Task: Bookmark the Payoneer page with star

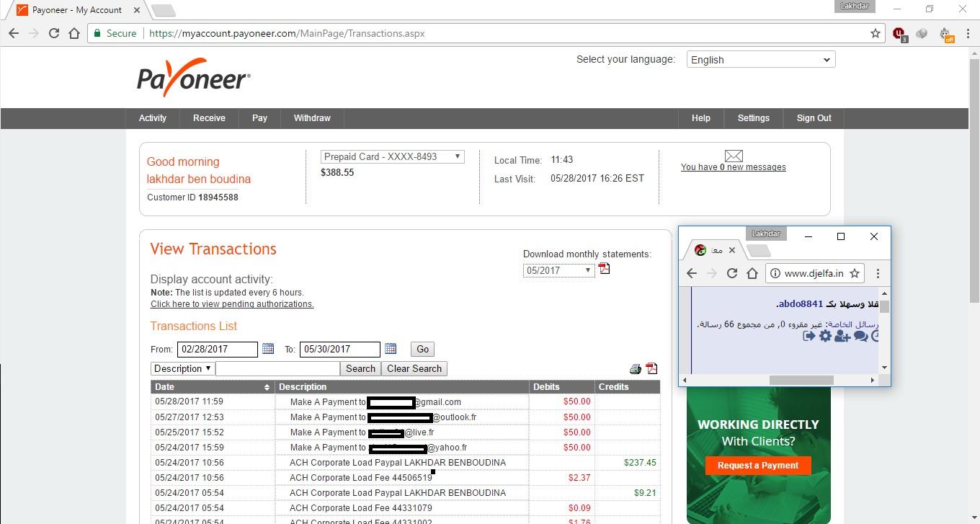Action: tap(876, 33)
